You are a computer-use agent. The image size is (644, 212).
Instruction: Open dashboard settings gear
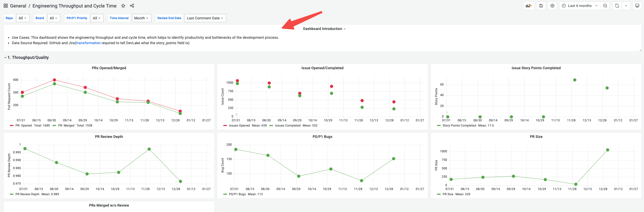click(552, 6)
